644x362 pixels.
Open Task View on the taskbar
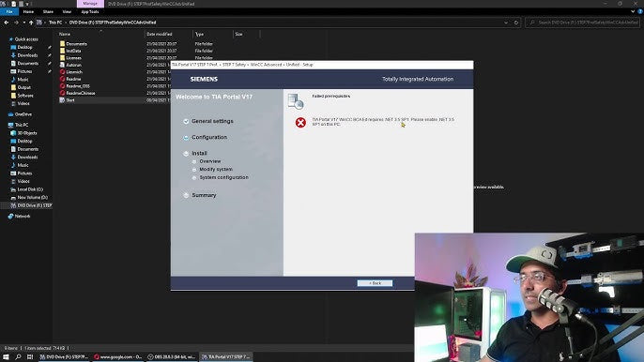(x=30, y=357)
